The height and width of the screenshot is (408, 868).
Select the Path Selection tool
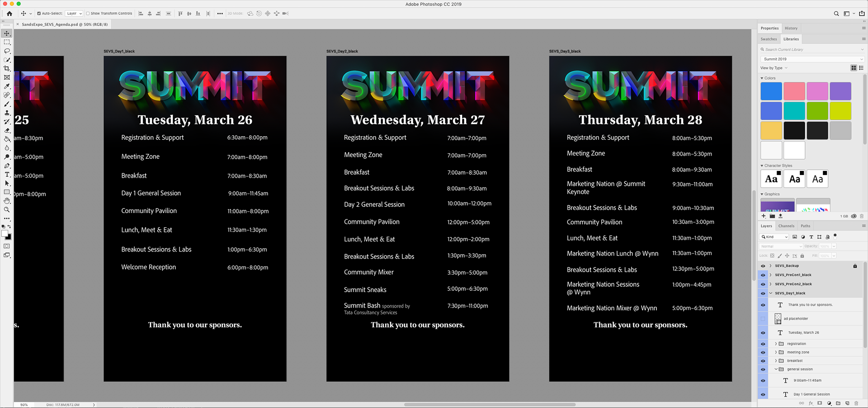tap(7, 183)
